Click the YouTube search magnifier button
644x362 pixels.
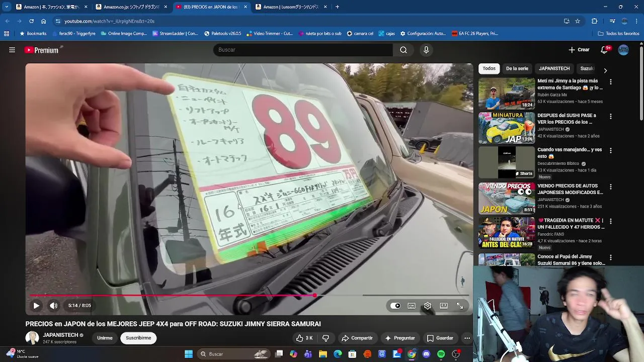click(x=403, y=50)
